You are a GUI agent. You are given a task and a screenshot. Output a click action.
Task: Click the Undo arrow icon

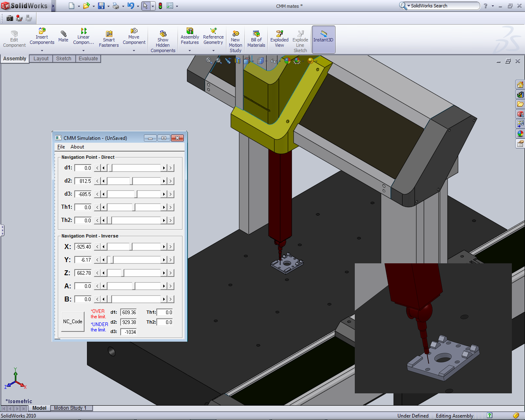(130, 6)
